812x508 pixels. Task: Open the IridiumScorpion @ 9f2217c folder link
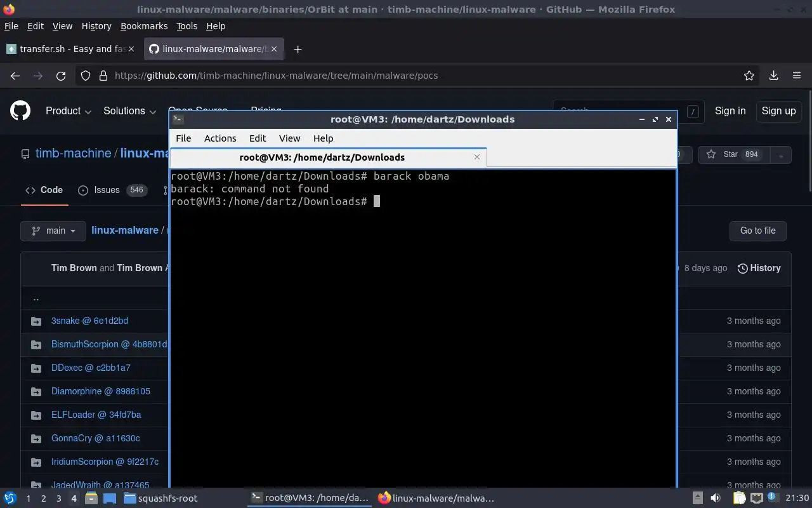105,462
